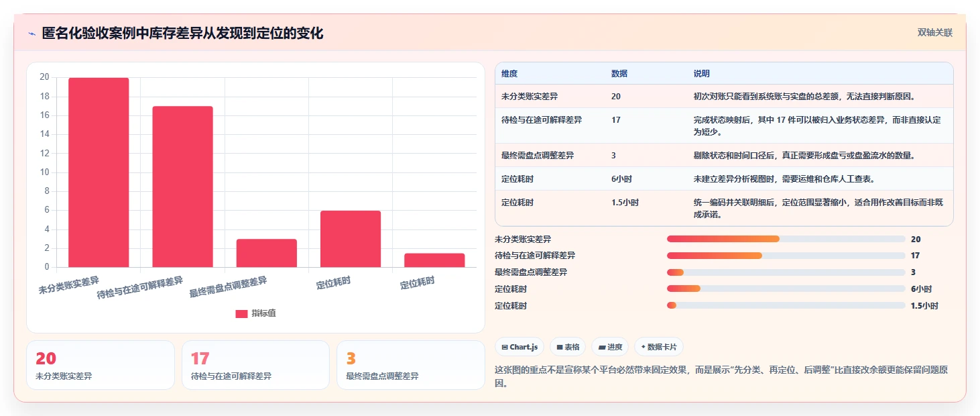Click the lightning icon before the title
The height and width of the screenshot is (416, 980).
point(32,34)
